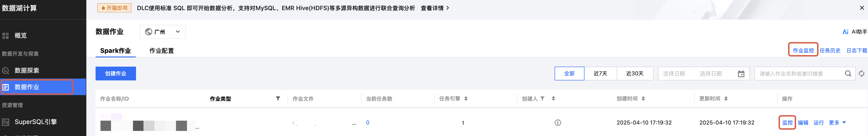The width and height of the screenshot is (868, 136).
Task: Open the AI助手 assistant
Action: coord(854,32)
